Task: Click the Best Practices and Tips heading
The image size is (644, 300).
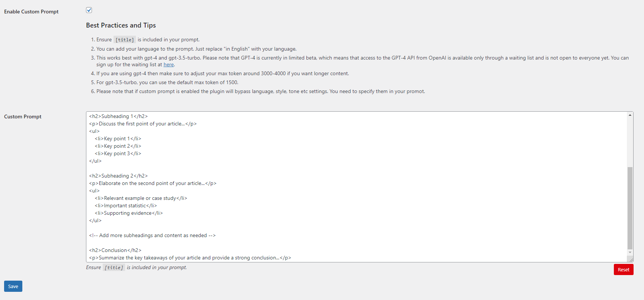Action: pos(121,25)
